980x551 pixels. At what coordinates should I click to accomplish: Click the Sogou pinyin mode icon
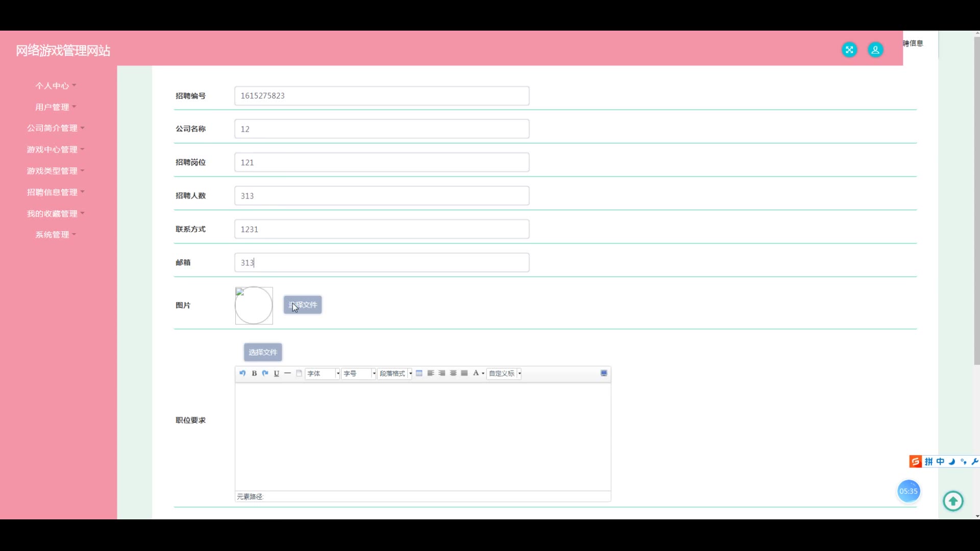click(x=928, y=462)
